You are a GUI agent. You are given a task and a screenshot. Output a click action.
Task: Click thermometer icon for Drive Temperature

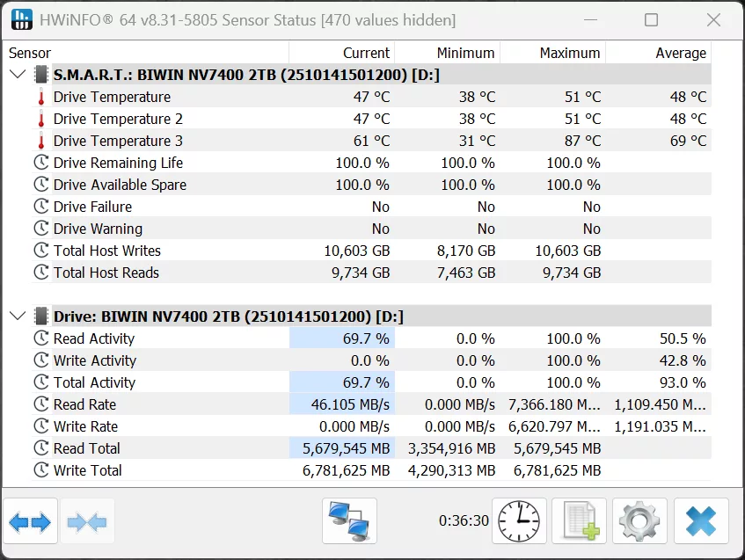coord(41,97)
